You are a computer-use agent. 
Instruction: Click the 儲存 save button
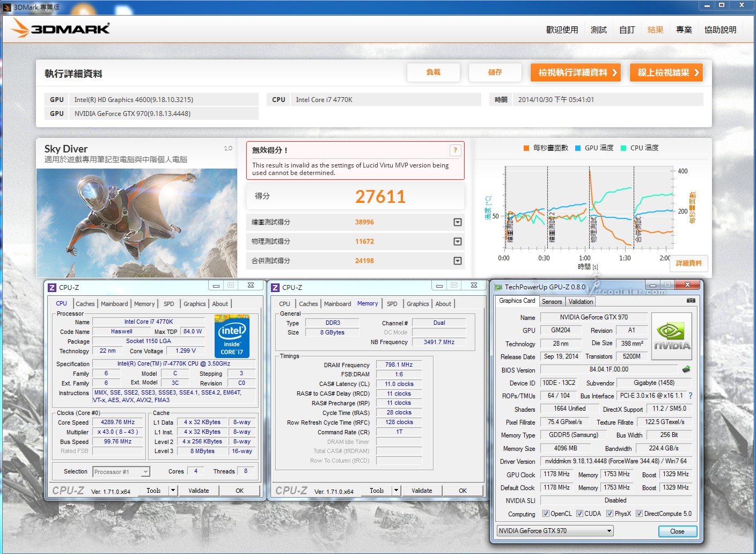(495, 72)
